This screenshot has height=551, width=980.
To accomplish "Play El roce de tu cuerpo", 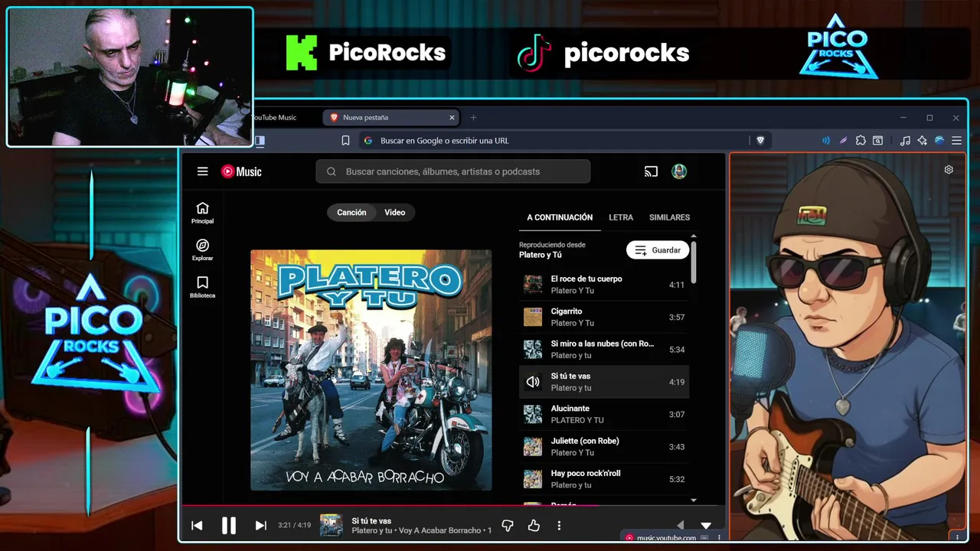I will (604, 285).
